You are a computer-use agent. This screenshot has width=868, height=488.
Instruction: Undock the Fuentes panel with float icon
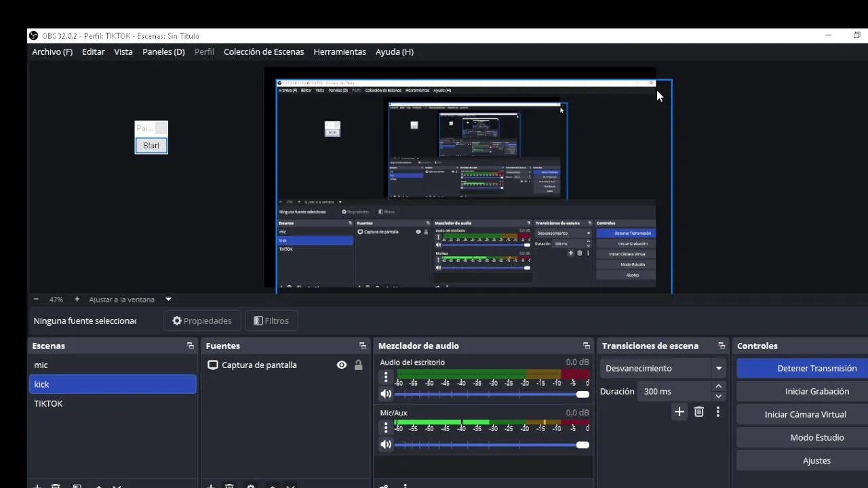[363, 346]
